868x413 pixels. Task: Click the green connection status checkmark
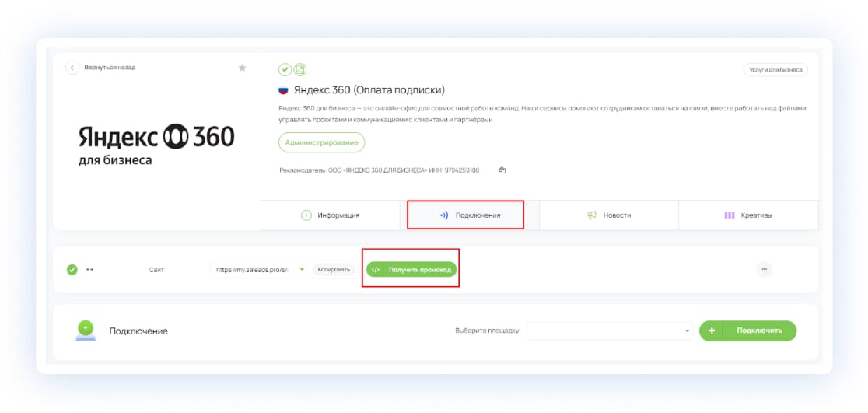72,270
